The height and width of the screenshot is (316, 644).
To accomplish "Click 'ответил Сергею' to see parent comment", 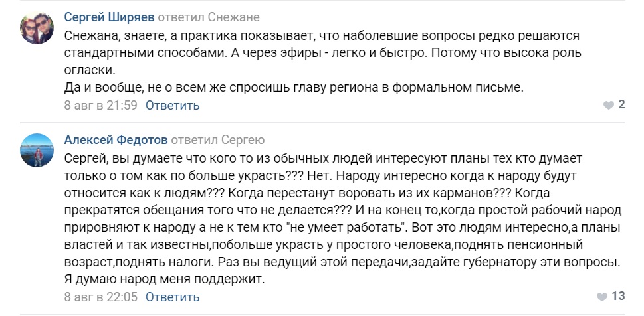I will (x=218, y=140).
